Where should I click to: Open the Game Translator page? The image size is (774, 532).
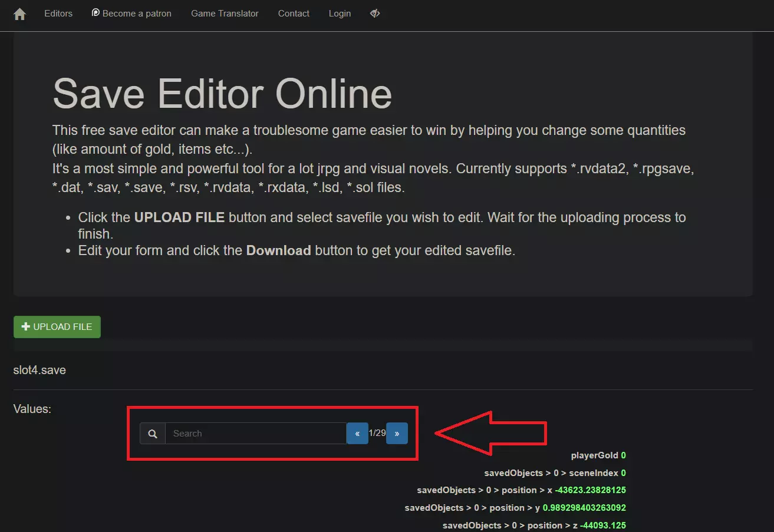coord(225,14)
